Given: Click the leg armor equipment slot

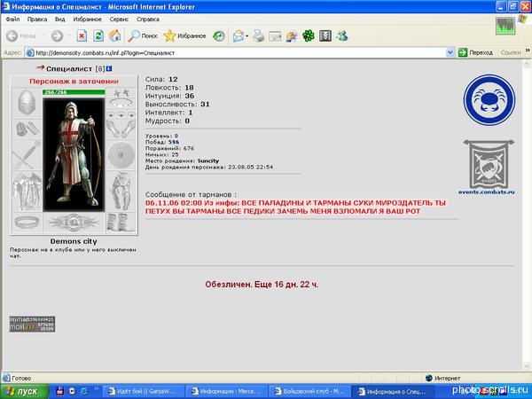Looking at the screenshot, I should 121,191.
